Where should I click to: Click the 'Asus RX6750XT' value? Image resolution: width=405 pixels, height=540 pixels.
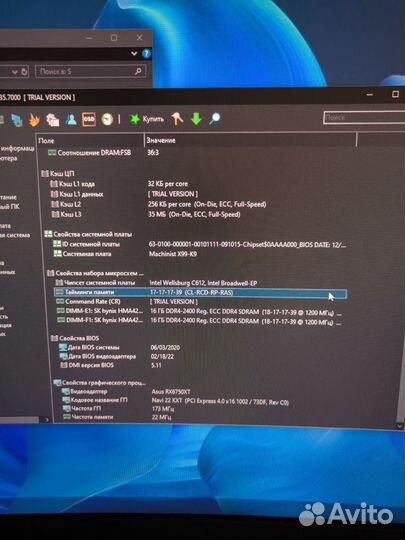point(171,392)
